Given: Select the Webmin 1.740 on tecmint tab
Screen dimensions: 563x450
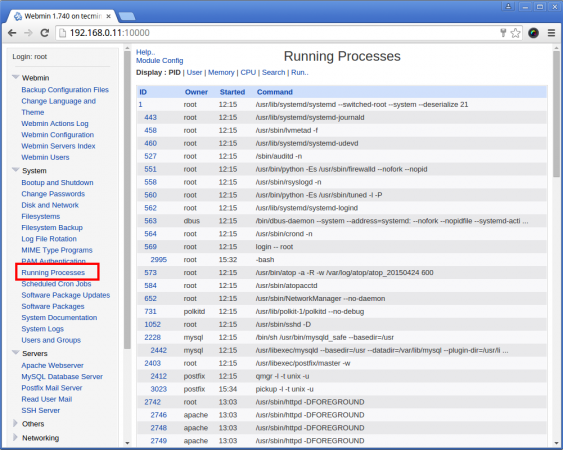Looking at the screenshot, I should pyautogui.click(x=63, y=16).
